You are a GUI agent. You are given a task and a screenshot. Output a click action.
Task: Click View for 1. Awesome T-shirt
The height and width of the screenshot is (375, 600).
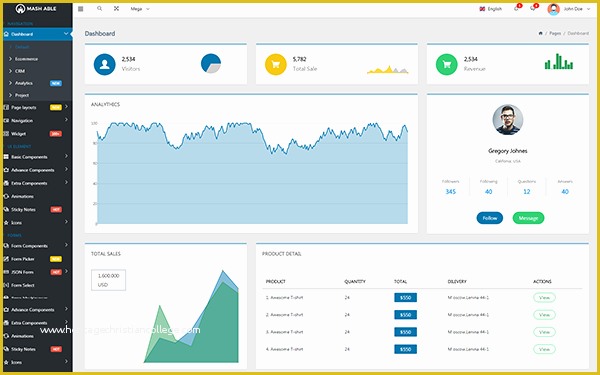[x=544, y=298]
